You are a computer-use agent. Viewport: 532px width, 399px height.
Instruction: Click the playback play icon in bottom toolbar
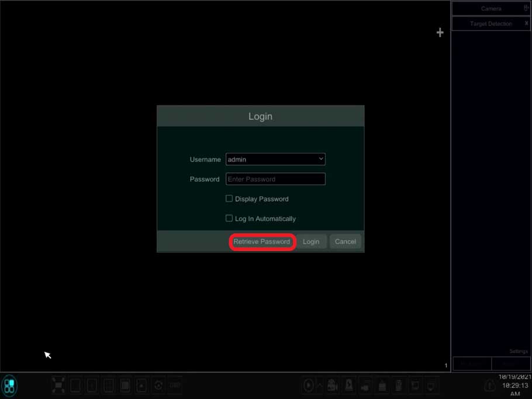coord(308,386)
